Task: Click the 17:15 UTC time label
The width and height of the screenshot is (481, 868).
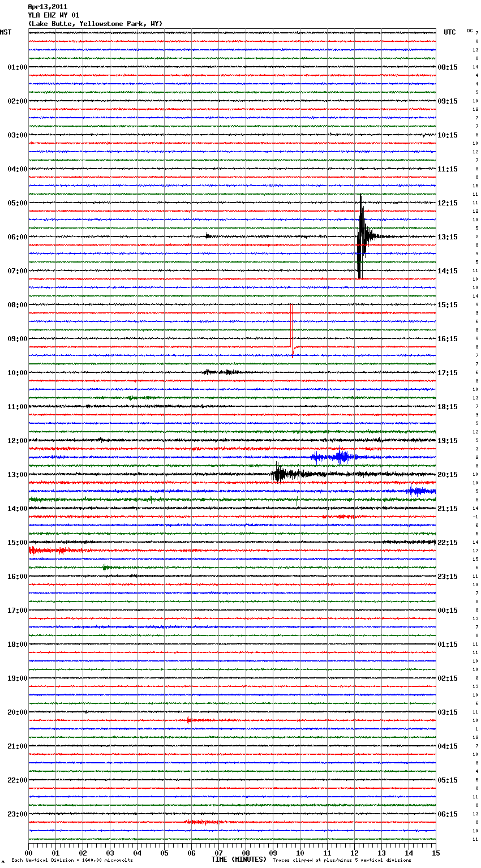Action: tap(448, 373)
